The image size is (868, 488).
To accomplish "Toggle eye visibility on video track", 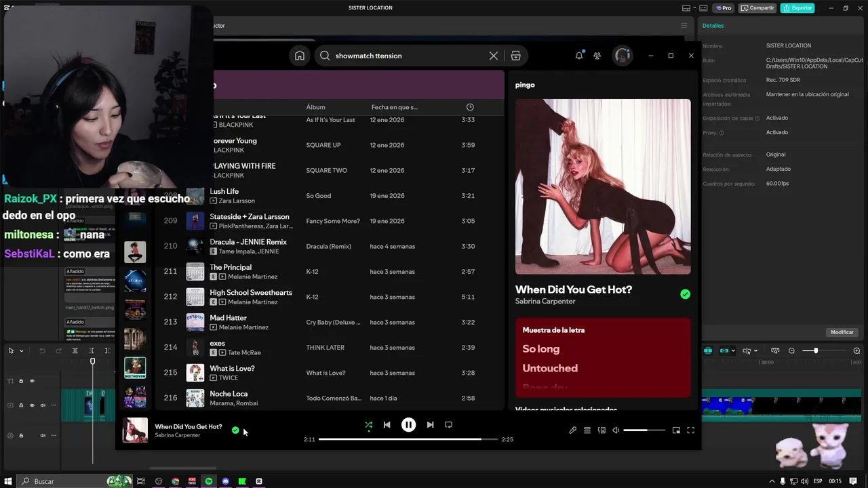I will tap(32, 405).
